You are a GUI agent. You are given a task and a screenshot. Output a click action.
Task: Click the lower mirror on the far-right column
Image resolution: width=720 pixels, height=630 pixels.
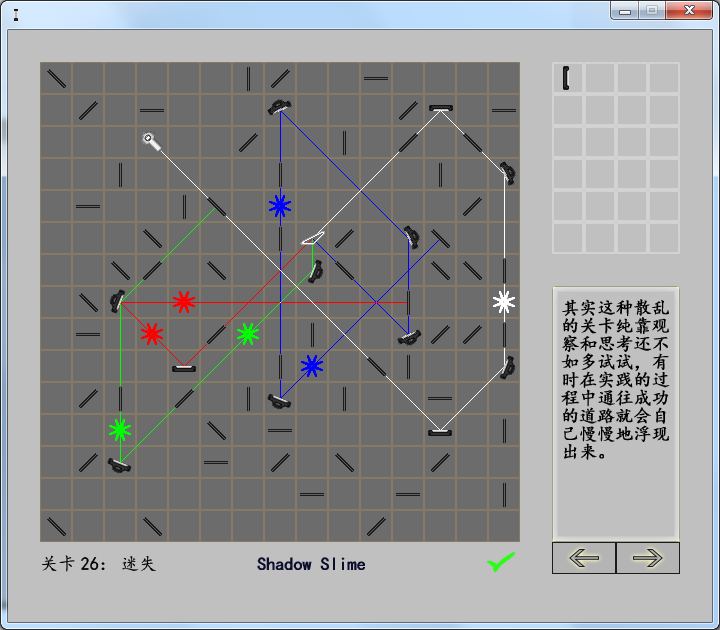(x=507, y=367)
